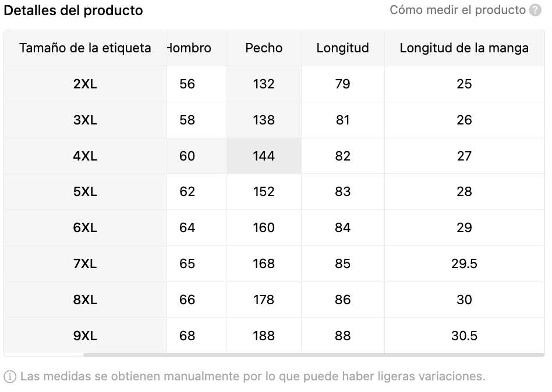Click the 'Longitud' column header
The image size is (552, 392).
342,48
